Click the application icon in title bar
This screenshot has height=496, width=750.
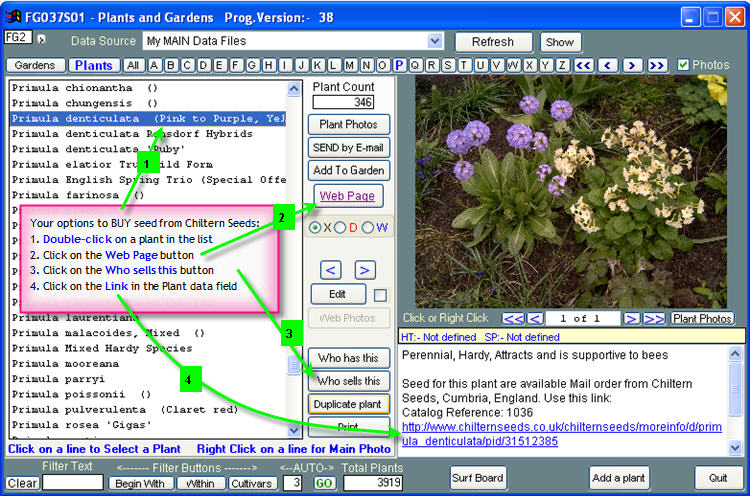(13, 17)
